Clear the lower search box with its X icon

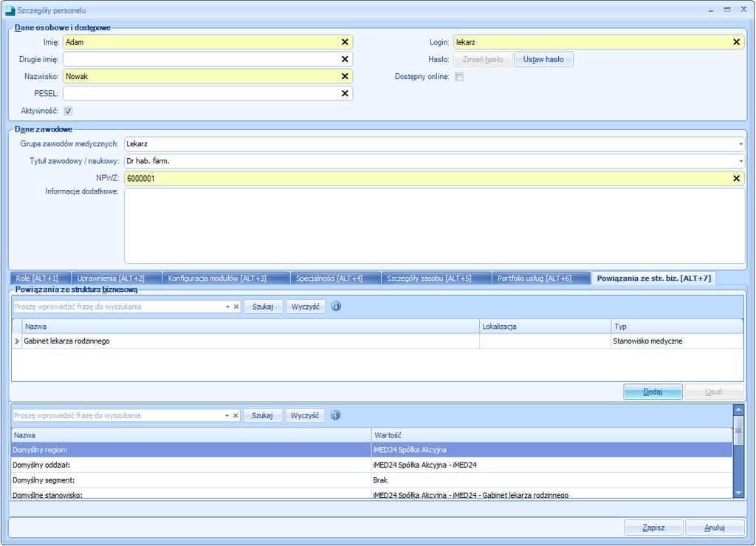click(x=236, y=415)
